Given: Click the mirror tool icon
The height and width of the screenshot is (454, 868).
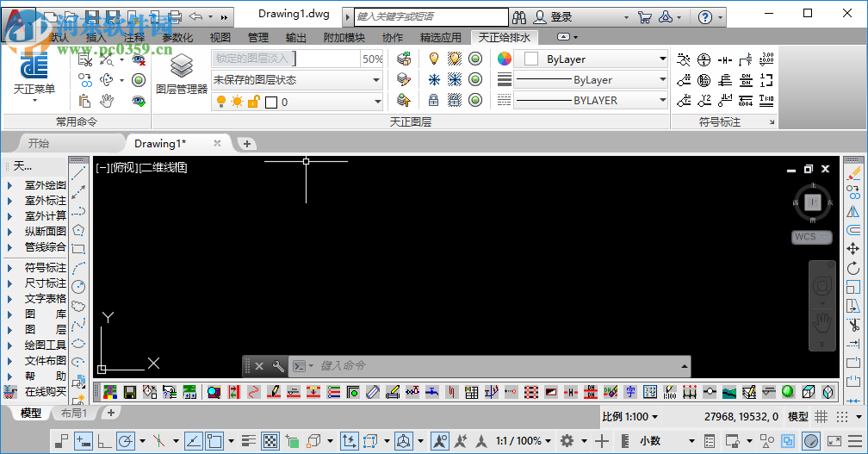Looking at the screenshot, I should (x=853, y=212).
